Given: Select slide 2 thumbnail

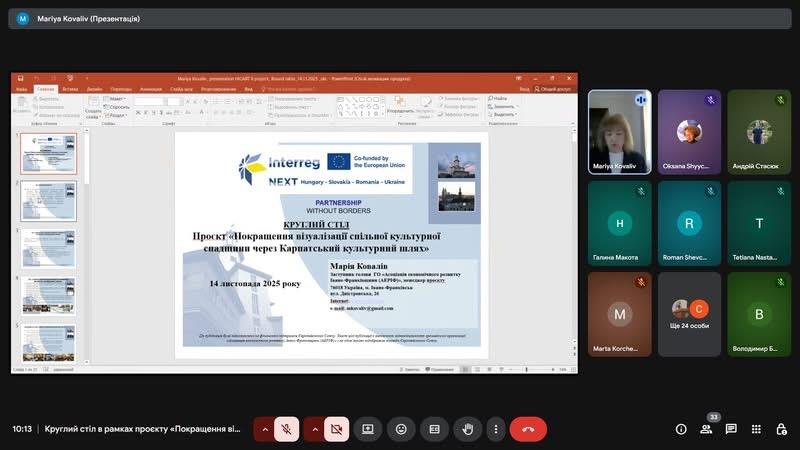Looking at the screenshot, I should pyautogui.click(x=49, y=201).
